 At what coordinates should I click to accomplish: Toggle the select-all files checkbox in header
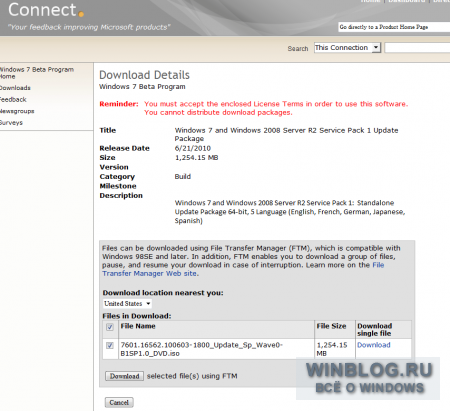click(x=110, y=327)
